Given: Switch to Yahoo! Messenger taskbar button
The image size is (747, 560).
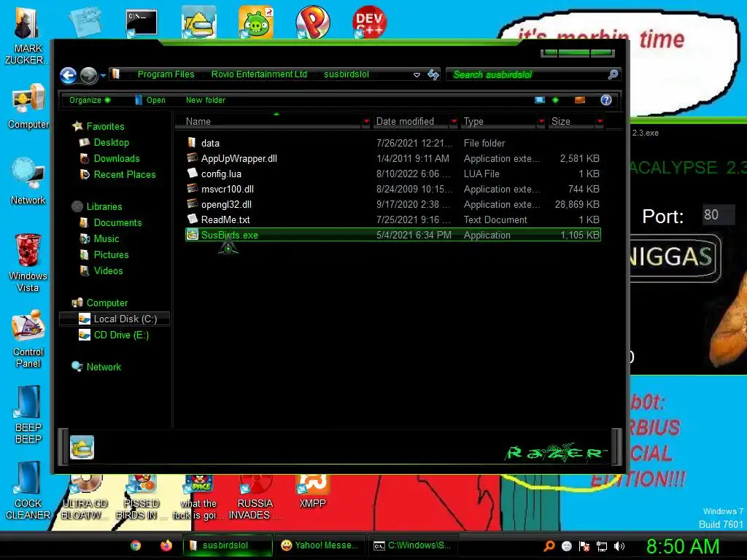Looking at the screenshot, I should point(320,545).
